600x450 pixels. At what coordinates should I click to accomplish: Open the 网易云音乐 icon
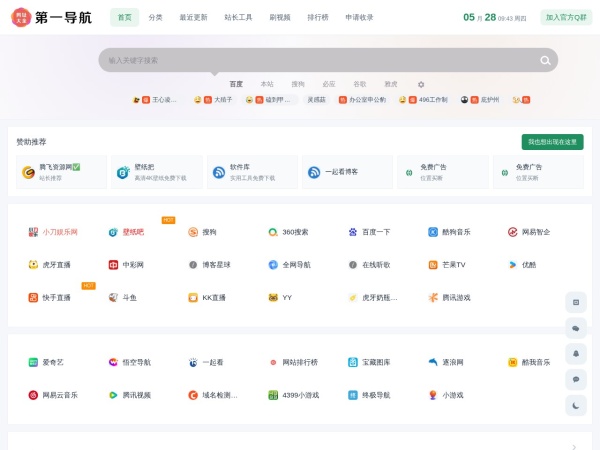pos(33,395)
